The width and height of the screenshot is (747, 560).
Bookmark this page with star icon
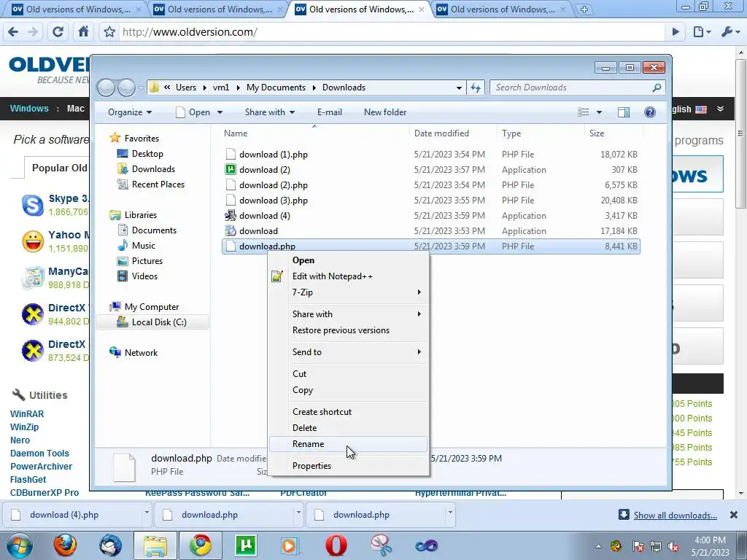[x=109, y=32]
